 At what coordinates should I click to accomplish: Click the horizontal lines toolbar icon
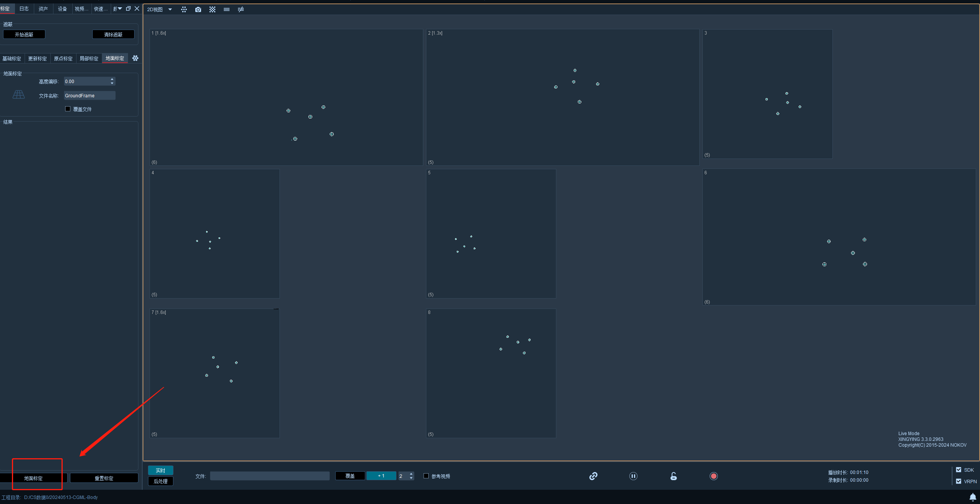[x=226, y=10]
